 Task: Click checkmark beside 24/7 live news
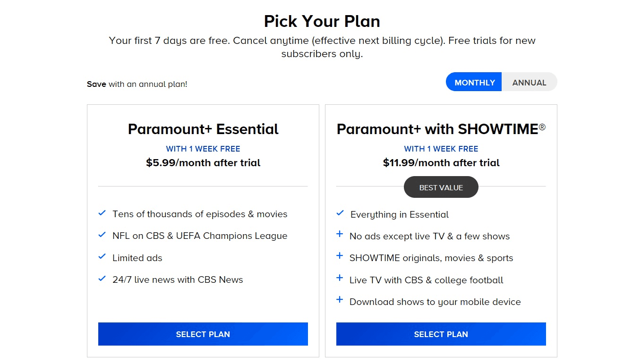point(102,279)
